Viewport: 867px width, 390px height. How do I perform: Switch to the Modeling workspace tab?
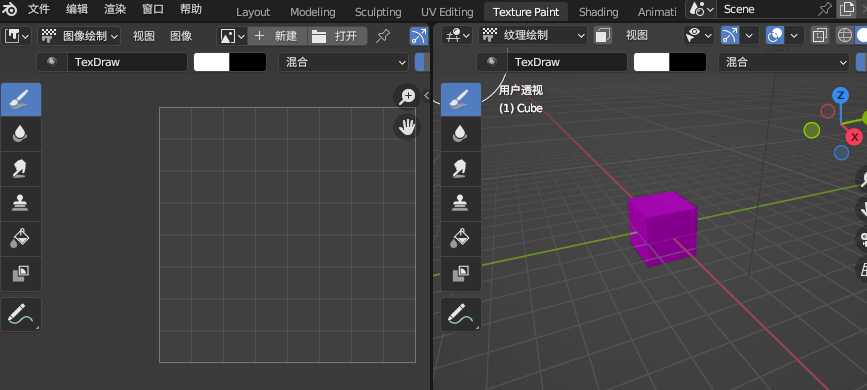[312, 12]
